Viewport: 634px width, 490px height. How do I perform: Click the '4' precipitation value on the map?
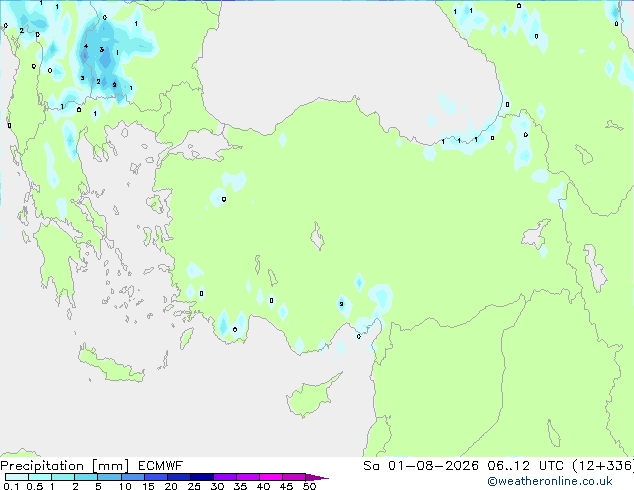tap(86, 46)
